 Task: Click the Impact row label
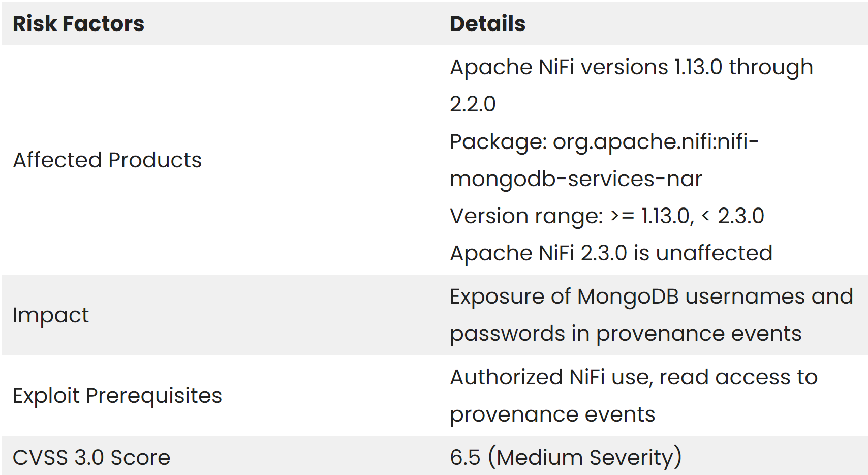(51, 316)
